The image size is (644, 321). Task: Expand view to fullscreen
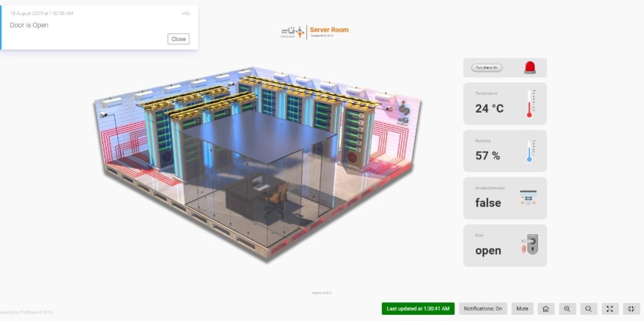click(x=610, y=308)
